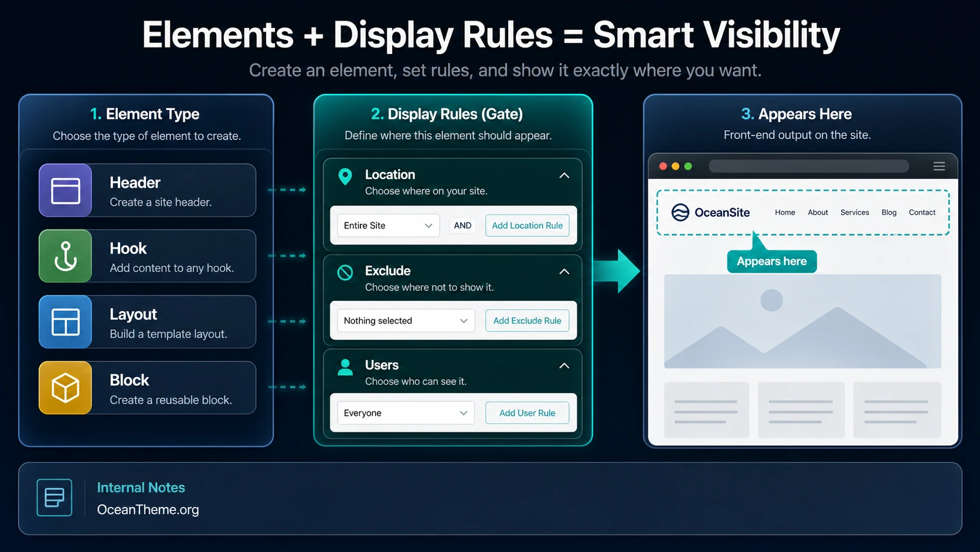Screen dimensions: 980x552
Task: Click the OceanSite wave logo icon
Action: coord(680,212)
